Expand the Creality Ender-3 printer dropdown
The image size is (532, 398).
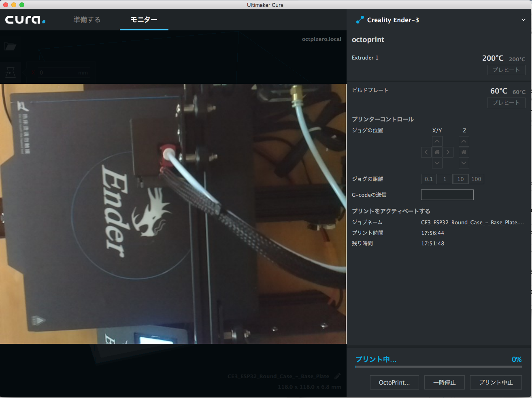coord(523,19)
